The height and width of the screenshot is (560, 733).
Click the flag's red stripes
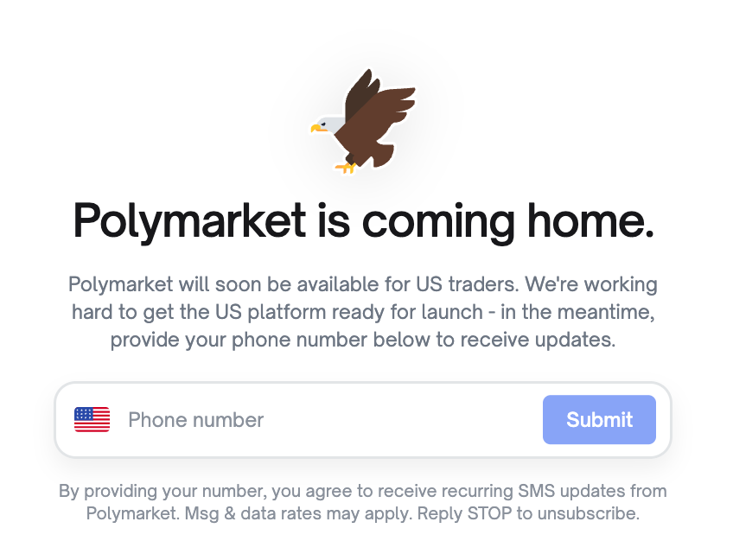point(97,425)
